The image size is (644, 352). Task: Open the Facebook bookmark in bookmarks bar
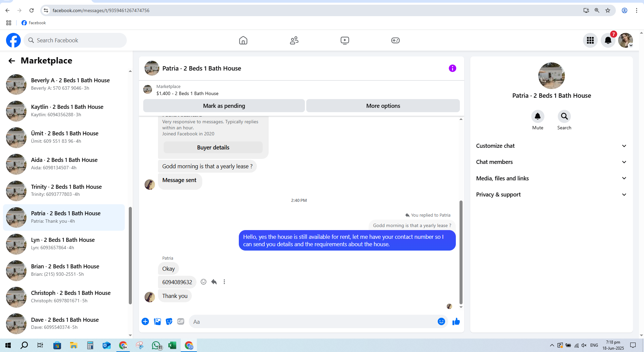(34, 23)
